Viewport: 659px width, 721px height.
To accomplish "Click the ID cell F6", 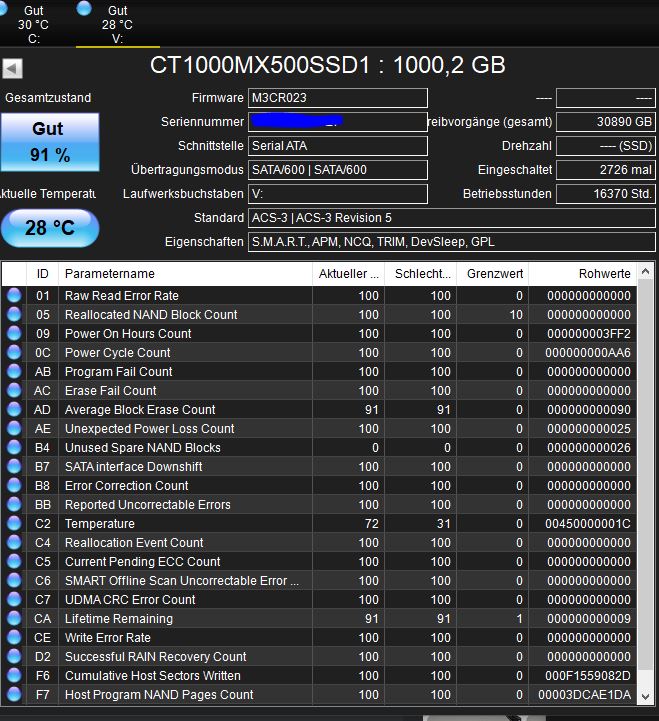I will pos(42,675).
